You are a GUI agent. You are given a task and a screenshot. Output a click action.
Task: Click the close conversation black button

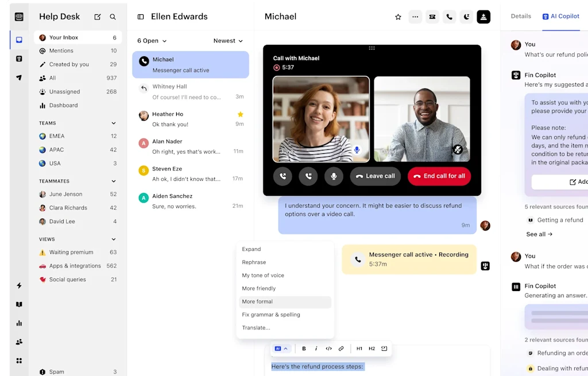click(x=483, y=17)
